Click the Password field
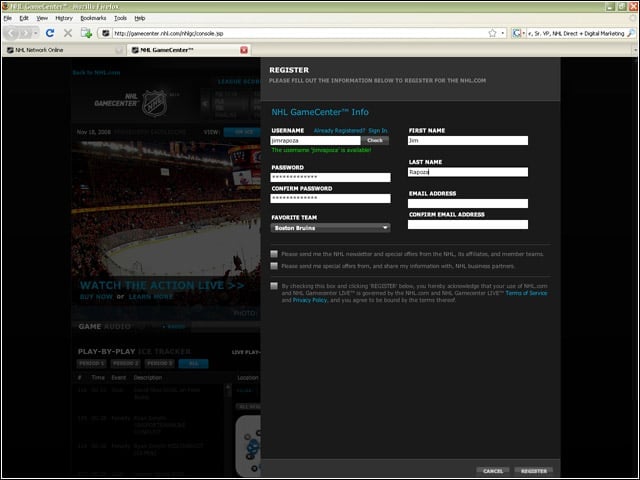The width and height of the screenshot is (640, 480). pyautogui.click(x=330, y=177)
